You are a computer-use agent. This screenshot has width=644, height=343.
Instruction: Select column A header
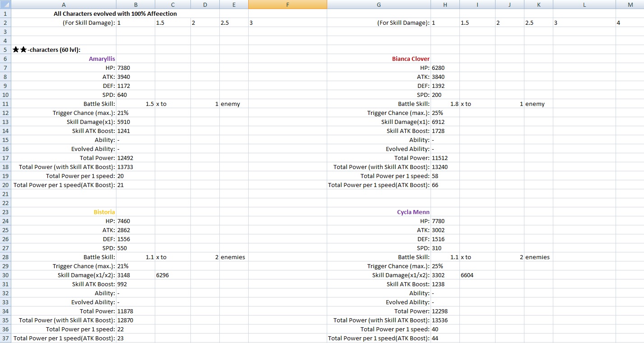pos(64,5)
